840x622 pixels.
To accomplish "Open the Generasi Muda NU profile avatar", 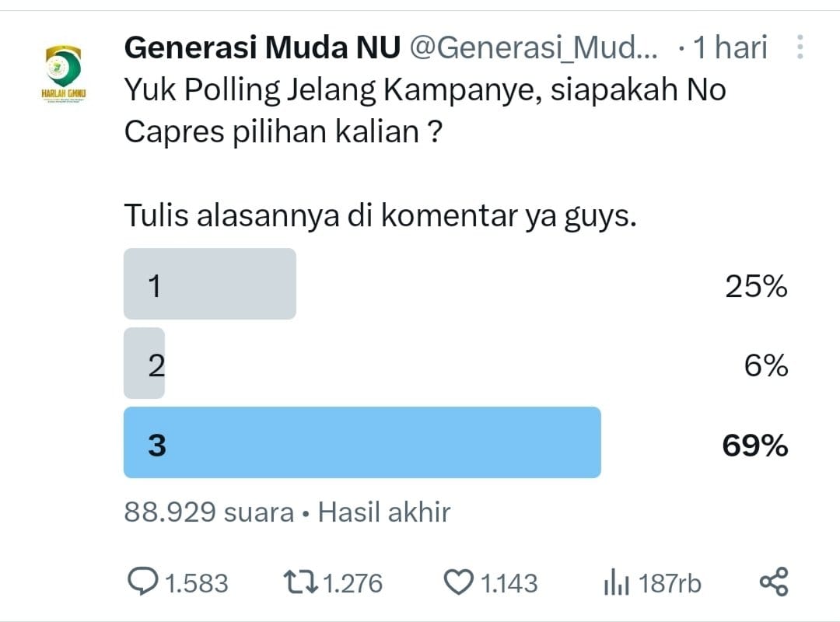I will point(64,74).
